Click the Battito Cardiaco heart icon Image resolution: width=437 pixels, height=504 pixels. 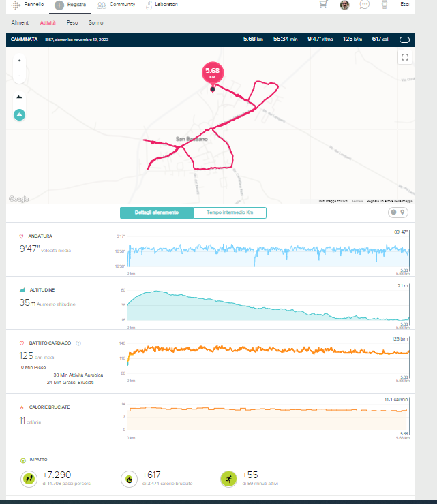click(x=22, y=343)
